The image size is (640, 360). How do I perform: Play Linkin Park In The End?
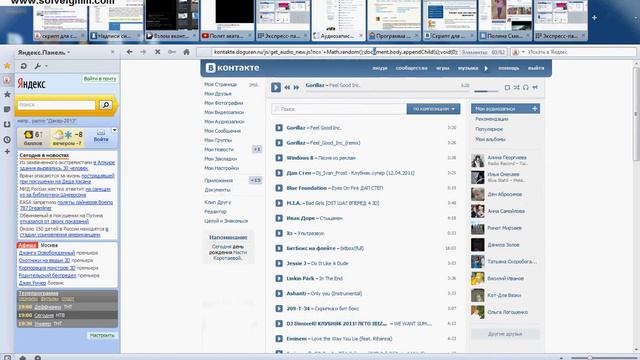point(279,278)
